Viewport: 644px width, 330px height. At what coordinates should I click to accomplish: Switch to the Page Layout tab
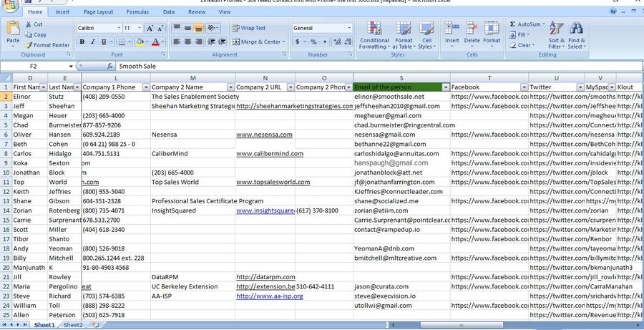pos(98,12)
